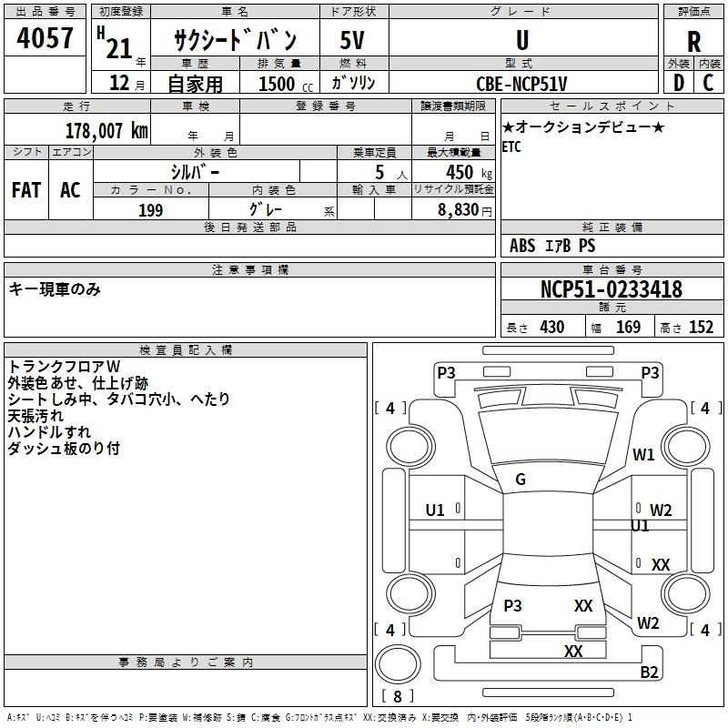Image resolution: width=728 pixels, height=728 pixels.
Task: Select the W1 repair marker on the diagram
Action: [644, 455]
